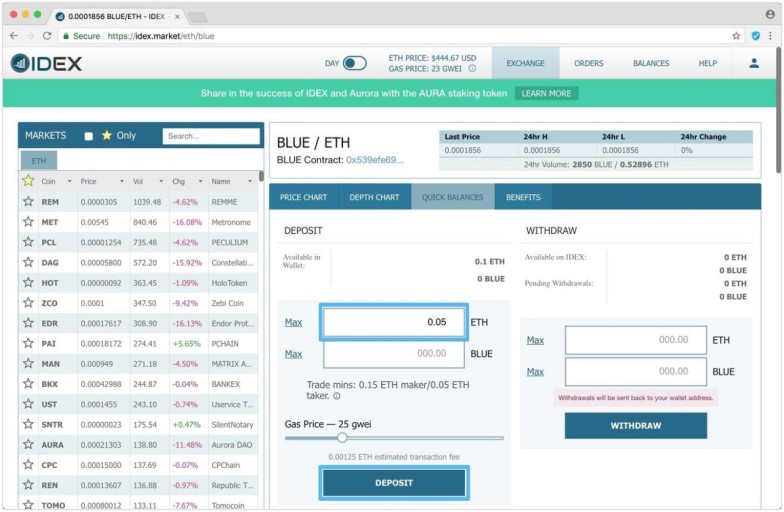
Task: Select the PAI market row
Action: 138,344
